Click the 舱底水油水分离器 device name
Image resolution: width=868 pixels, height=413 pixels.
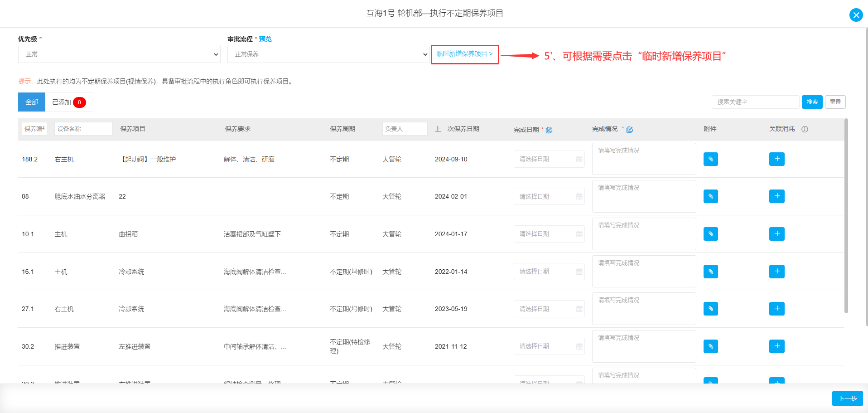coord(80,196)
